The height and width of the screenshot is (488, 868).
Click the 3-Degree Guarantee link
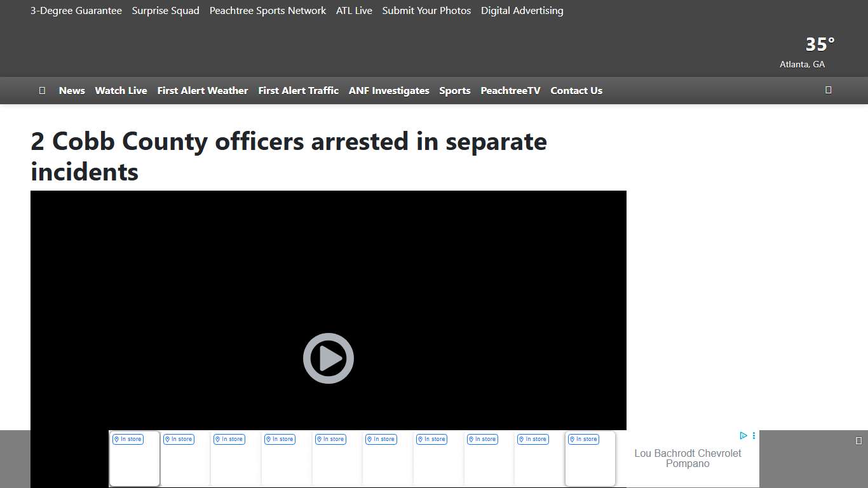tap(76, 11)
